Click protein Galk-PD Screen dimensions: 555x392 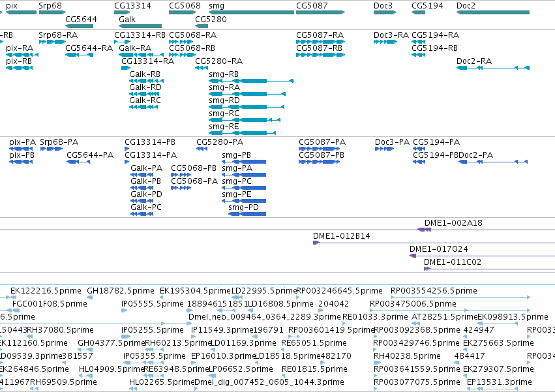(142, 201)
